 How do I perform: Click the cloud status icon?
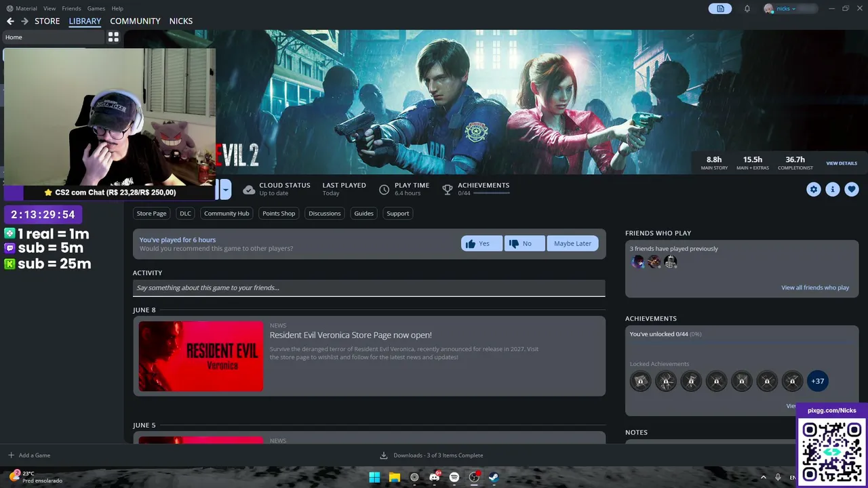(x=249, y=190)
